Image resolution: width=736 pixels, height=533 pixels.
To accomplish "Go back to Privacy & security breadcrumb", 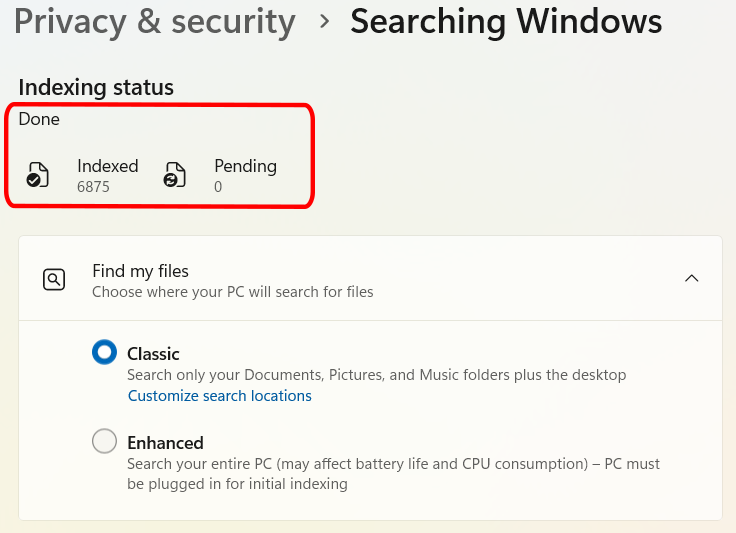I will 155,22.
